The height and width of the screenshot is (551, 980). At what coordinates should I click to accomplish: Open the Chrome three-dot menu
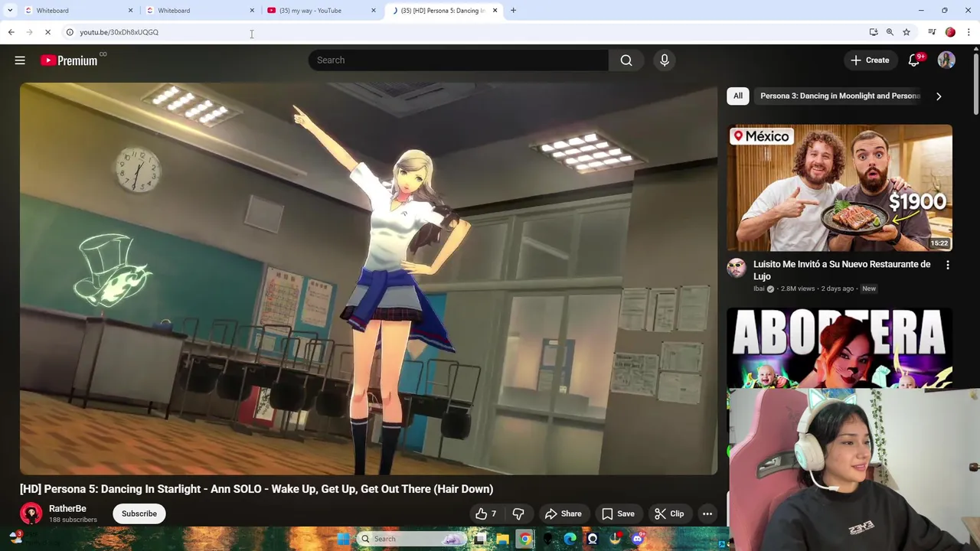(x=969, y=32)
